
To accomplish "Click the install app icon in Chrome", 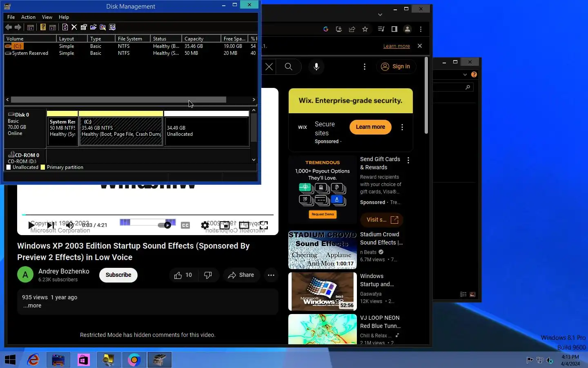I will tap(339, 29).
